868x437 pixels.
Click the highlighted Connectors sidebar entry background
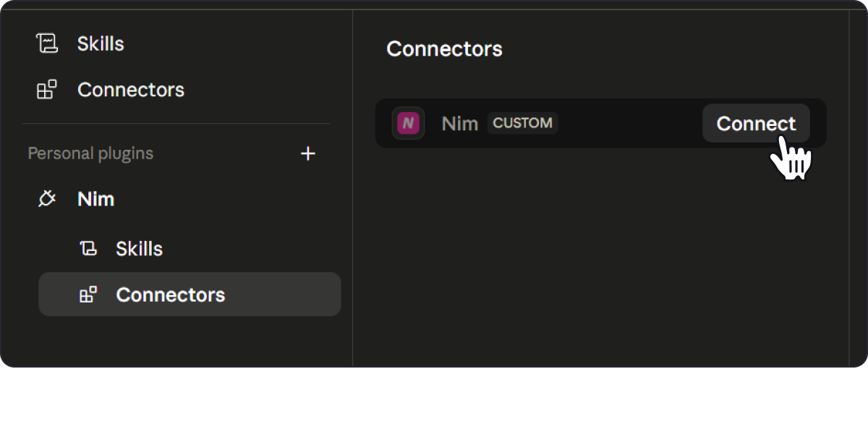[x=190, y=294]
